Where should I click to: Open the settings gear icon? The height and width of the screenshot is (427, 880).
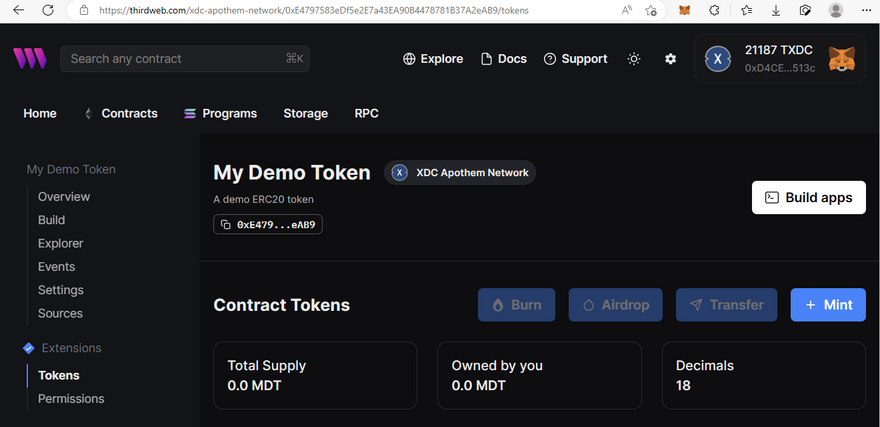pos(670,59)
